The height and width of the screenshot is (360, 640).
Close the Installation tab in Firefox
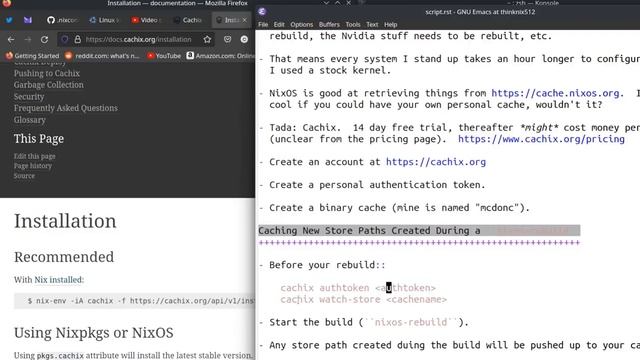pos(244,20)
